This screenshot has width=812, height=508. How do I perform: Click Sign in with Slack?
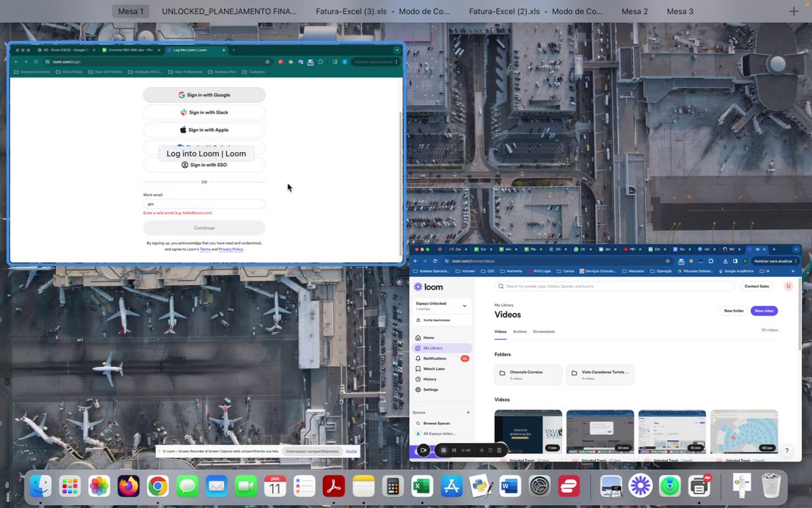coord(204,112)
